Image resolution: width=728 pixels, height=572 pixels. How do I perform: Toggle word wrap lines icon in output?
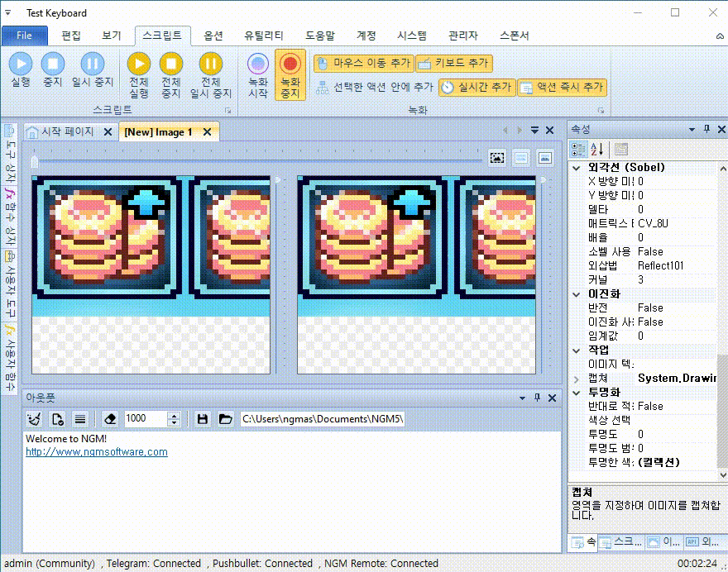click(x=80, y=419)
